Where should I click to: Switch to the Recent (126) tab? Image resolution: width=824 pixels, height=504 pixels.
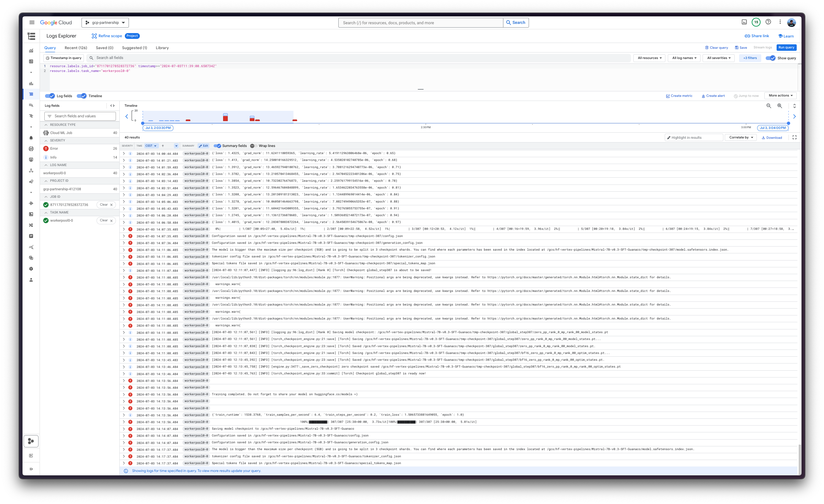pos(76,48)
